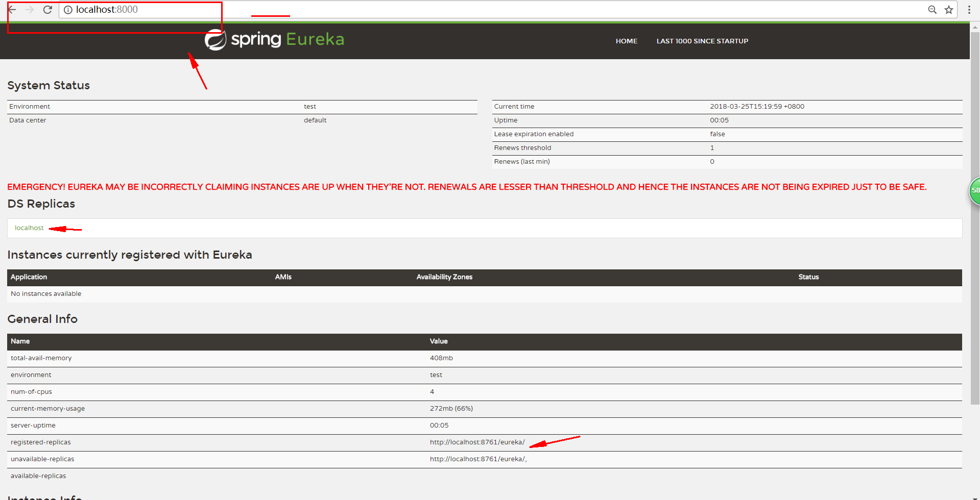Select the 'No instances available' row
The image size is (980, 500).
pyautogui.click(x=485, y=294)
